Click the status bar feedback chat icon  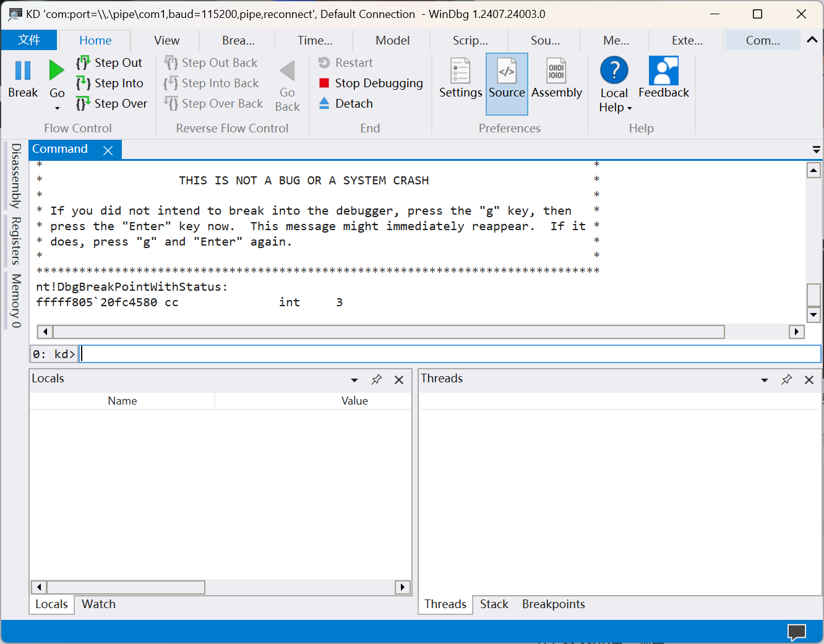click(797, 632)
